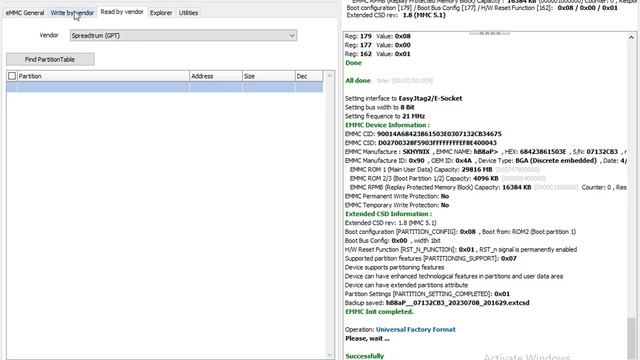The height and width of the screenshot is (360, 640).
Task: Switch to the eMMC General tab
Action: (25, 13)
